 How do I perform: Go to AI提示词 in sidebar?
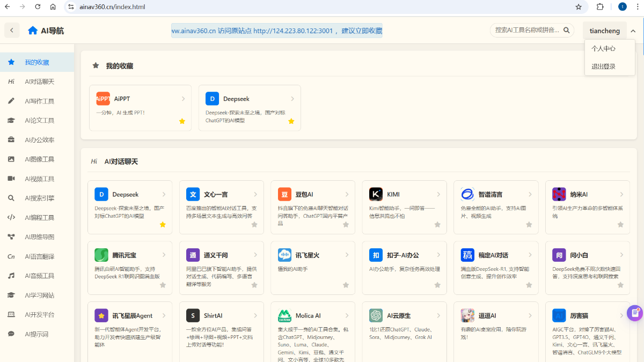click(37, 334)
